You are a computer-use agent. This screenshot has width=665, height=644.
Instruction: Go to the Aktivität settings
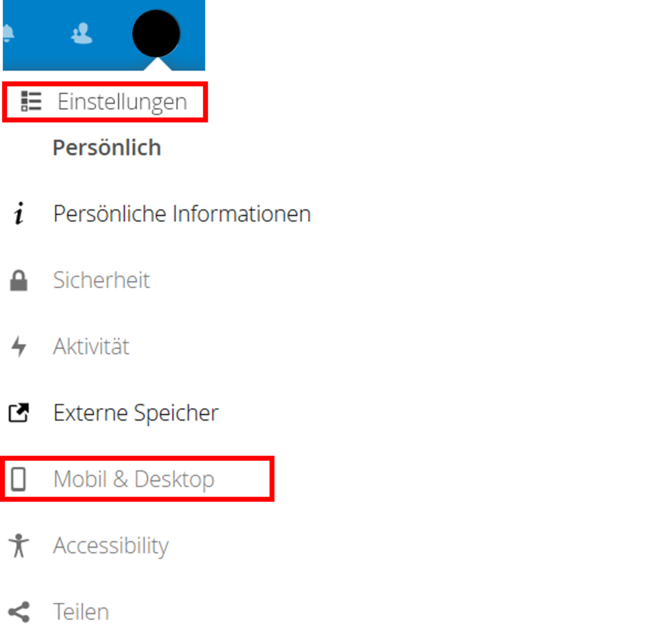point(91,347)
